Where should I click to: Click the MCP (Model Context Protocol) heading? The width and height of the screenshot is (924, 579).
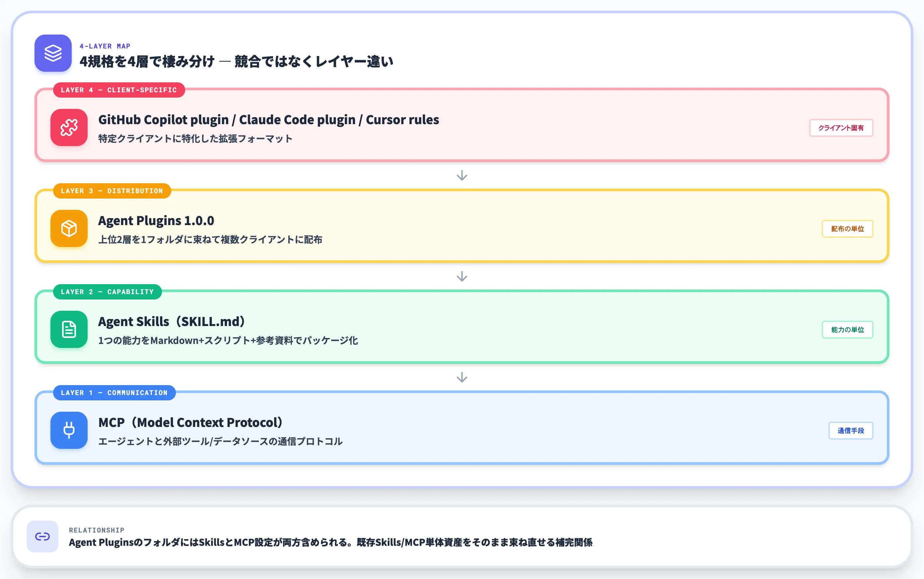tap(191, 423)
